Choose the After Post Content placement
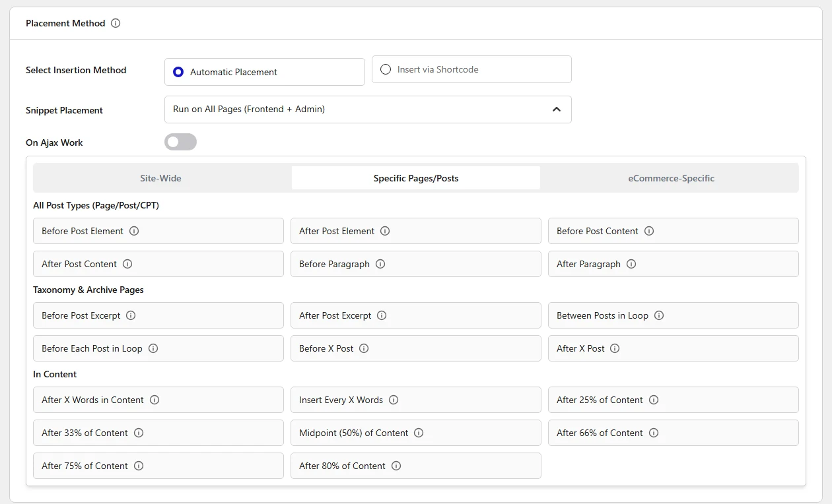Image resolution: width=832 pixels, height=504 pixels. (x=158, y=264)
